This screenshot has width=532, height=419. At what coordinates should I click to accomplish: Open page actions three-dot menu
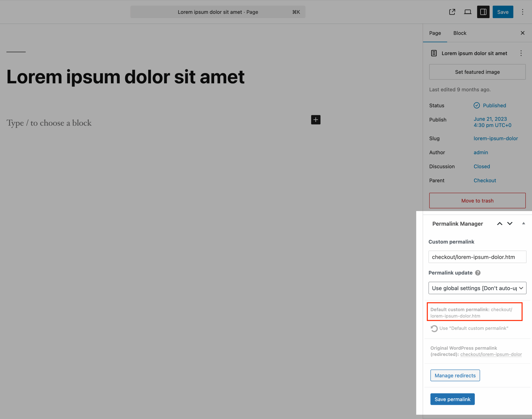pyautogui.click(x=521, y=53)
